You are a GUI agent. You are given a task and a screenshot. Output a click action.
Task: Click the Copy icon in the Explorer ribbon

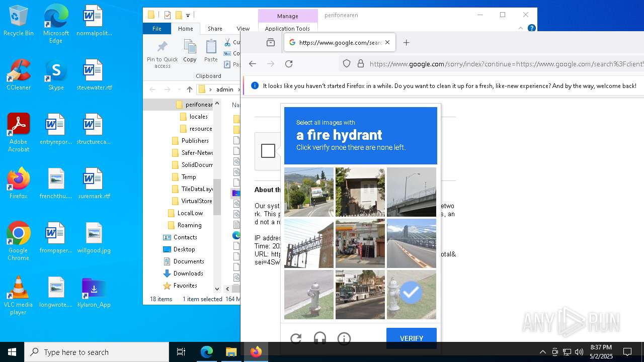[190, 51]
